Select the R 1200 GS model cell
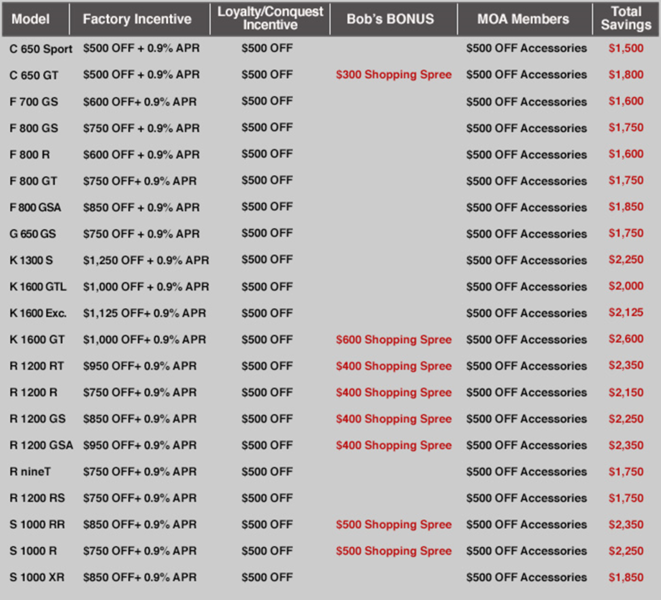The image size is (661, 600). (38, 419)
